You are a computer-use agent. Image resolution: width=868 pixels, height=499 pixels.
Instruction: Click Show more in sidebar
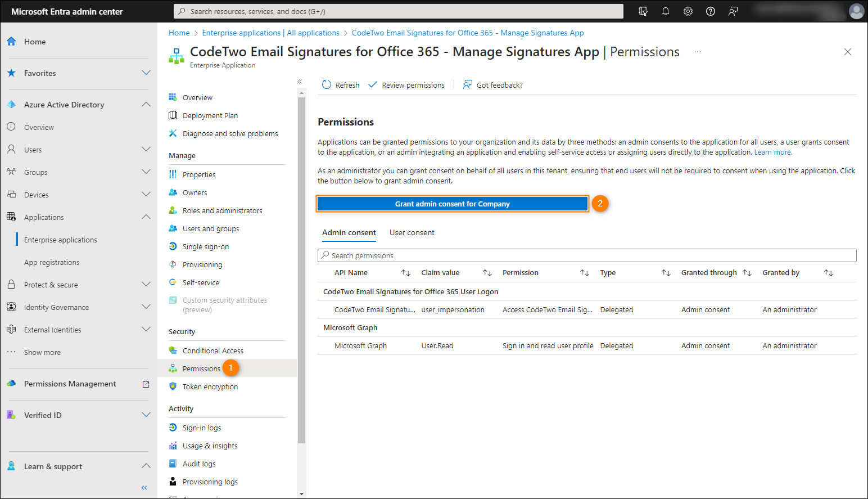click(42, 352)
